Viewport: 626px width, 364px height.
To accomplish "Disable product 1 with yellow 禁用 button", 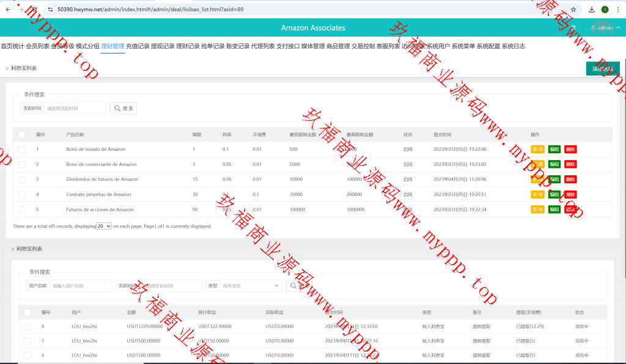I will [x=537, y=149].
